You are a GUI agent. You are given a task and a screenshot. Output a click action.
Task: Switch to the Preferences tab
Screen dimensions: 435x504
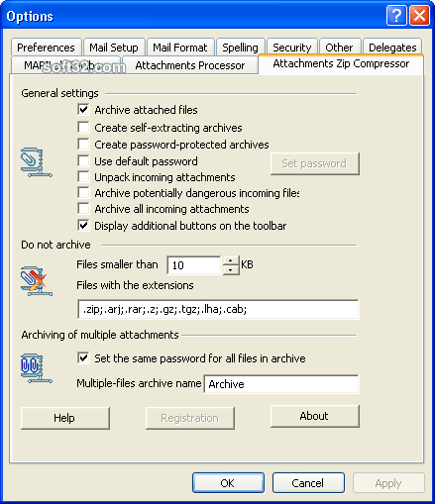46,48
